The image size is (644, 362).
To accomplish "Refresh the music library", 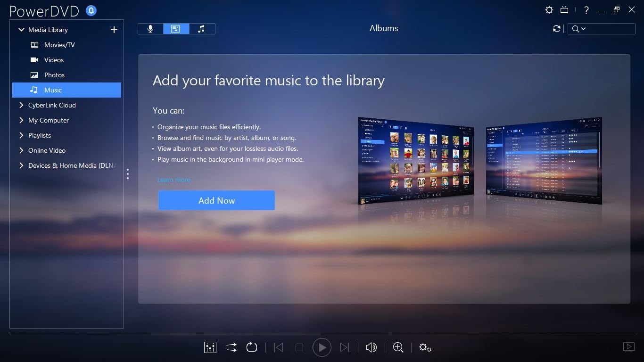I will coord(557,29).
